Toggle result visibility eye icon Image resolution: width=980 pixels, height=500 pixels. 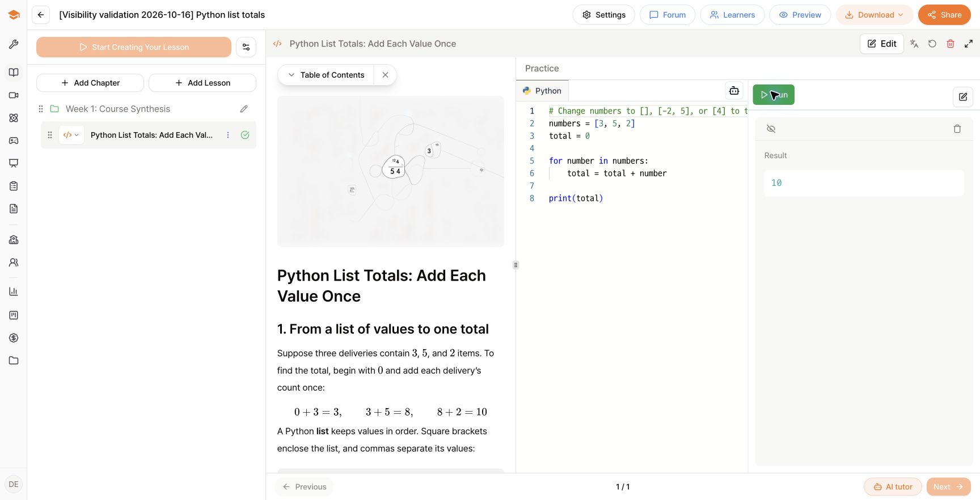tap(771, 129)
